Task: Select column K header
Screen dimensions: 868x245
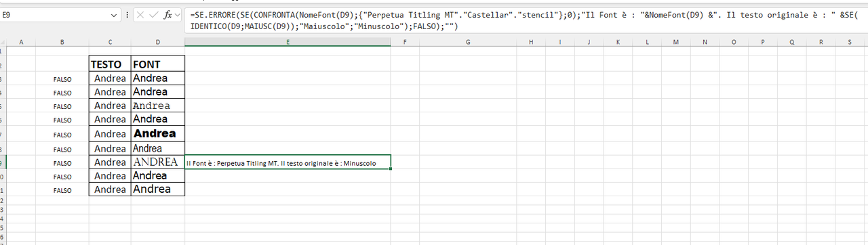Action: point(618,42)
